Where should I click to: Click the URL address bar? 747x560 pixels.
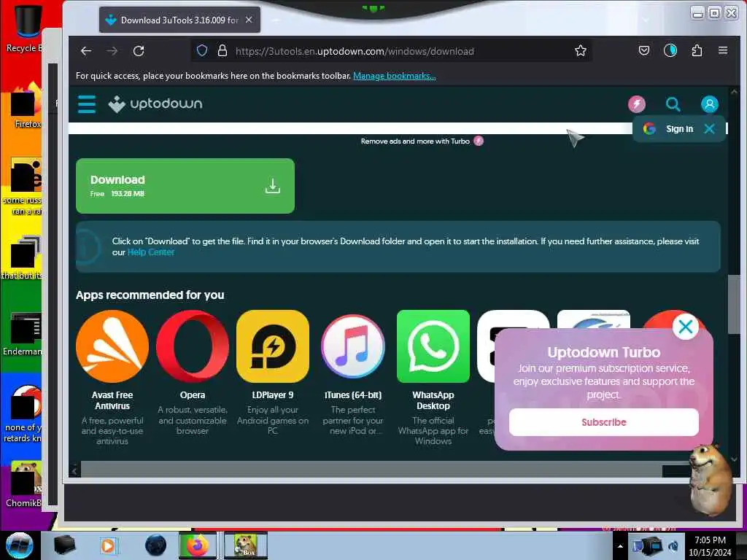[391, 51]
